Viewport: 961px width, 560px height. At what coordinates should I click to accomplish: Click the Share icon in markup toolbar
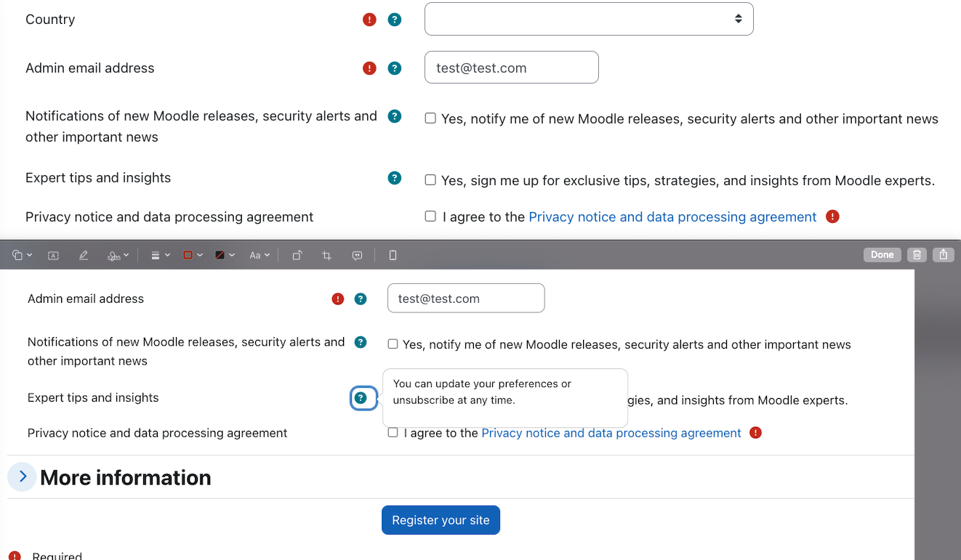tap(944, 254)
